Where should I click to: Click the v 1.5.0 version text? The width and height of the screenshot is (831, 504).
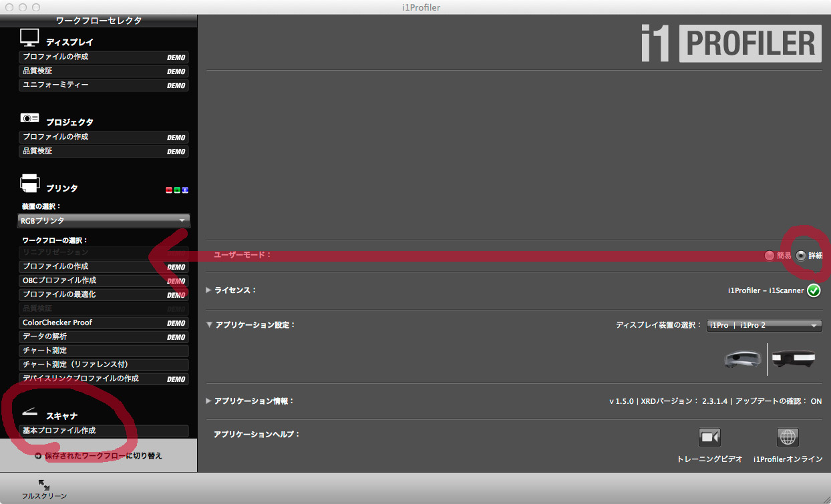[x=622, y=401]
